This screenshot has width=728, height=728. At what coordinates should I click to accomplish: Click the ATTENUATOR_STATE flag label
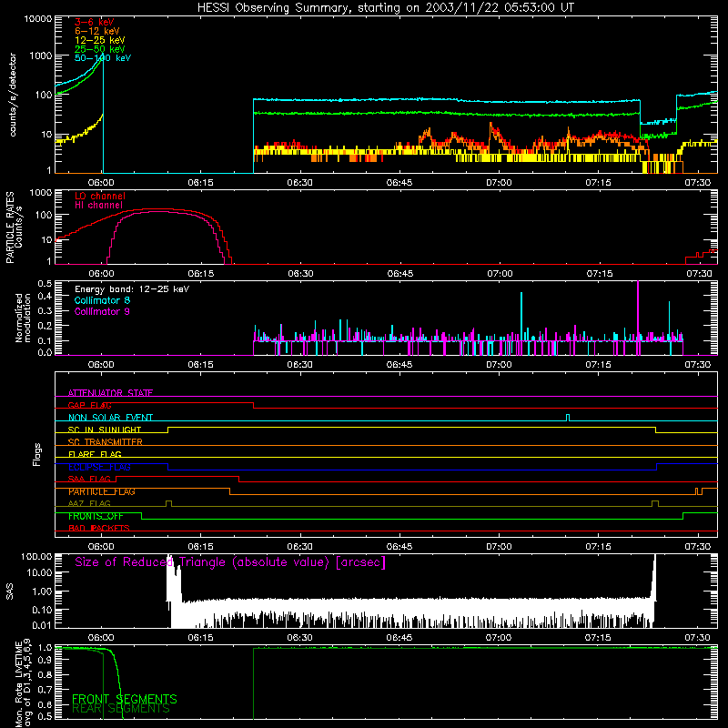click(110, 393)
